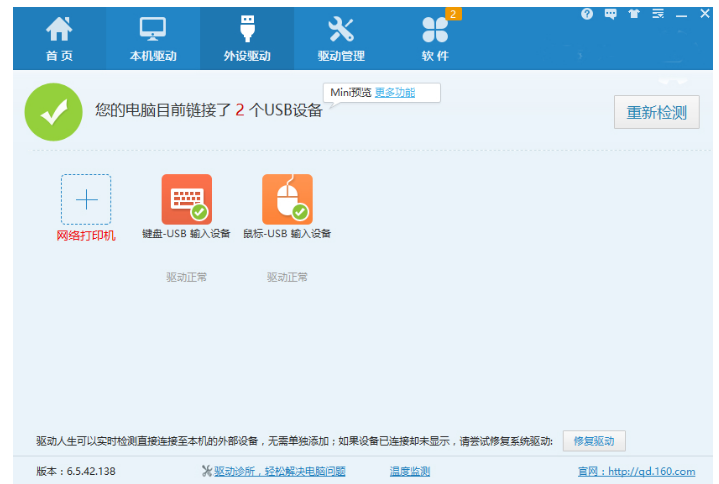
Task: Go to the 首页 home tab
Action: click(x=59, y=38)
